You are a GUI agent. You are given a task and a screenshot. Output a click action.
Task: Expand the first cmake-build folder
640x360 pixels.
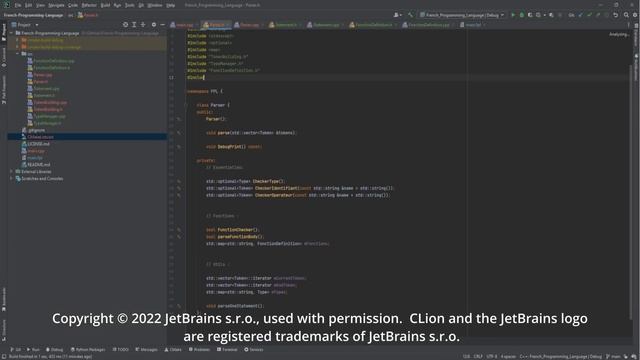pos(18,40)
